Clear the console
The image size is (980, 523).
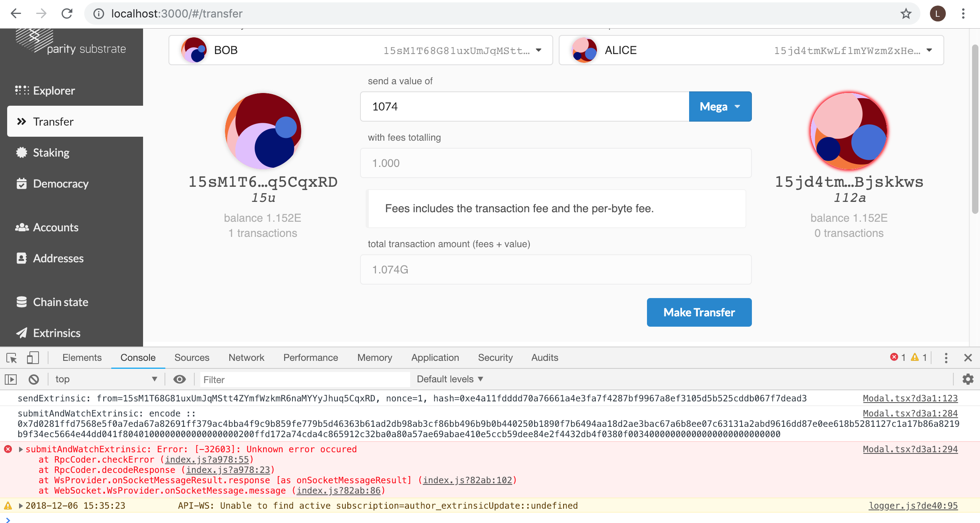tap(34, 380)
